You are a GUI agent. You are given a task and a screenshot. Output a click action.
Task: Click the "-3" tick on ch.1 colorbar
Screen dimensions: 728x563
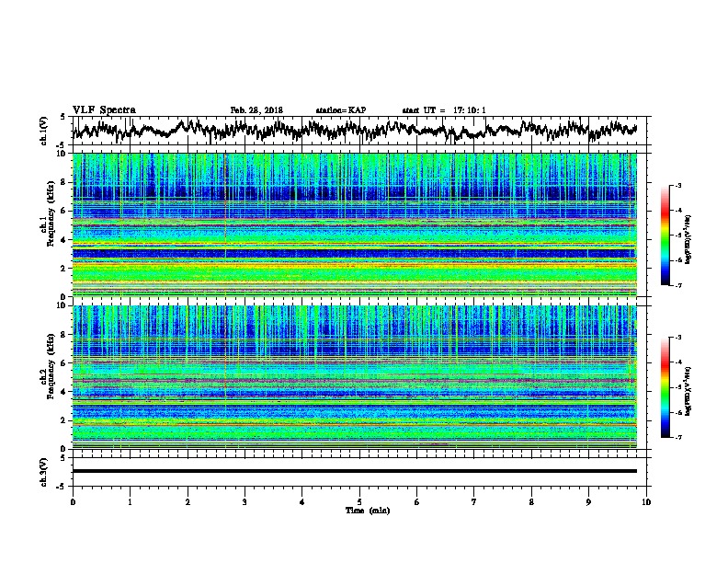coord(677,185)
